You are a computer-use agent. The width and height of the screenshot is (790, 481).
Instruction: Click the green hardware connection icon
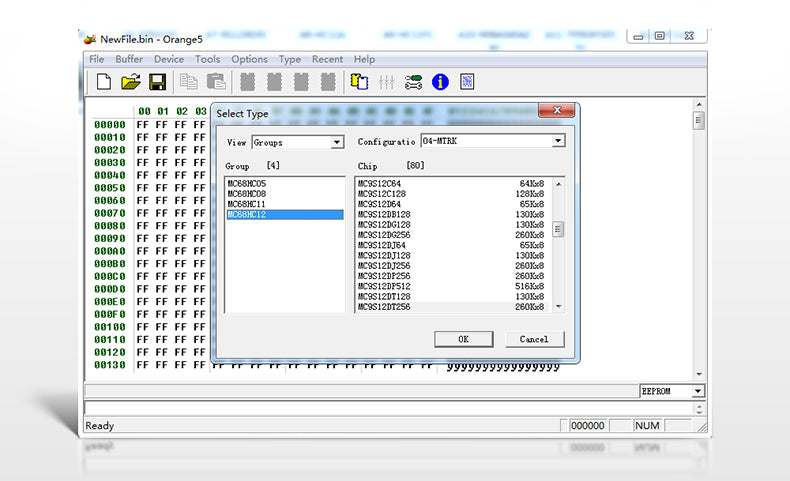(413, 82)
